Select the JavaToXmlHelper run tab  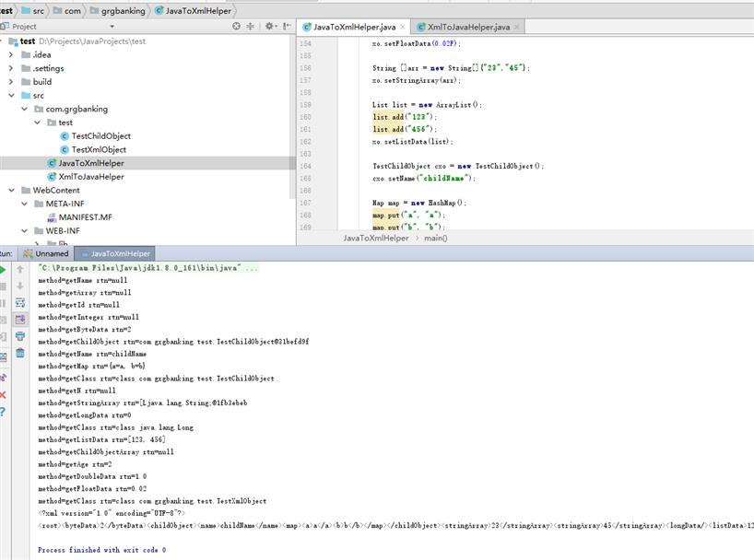tap(115, 253)
